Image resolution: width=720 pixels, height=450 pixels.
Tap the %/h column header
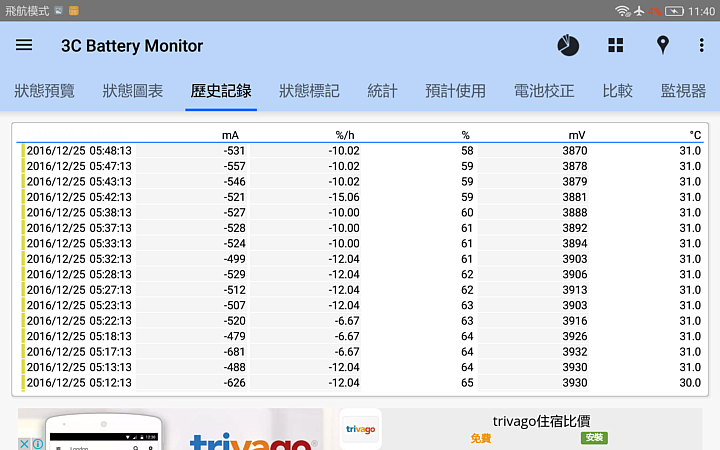pos(345,135)
